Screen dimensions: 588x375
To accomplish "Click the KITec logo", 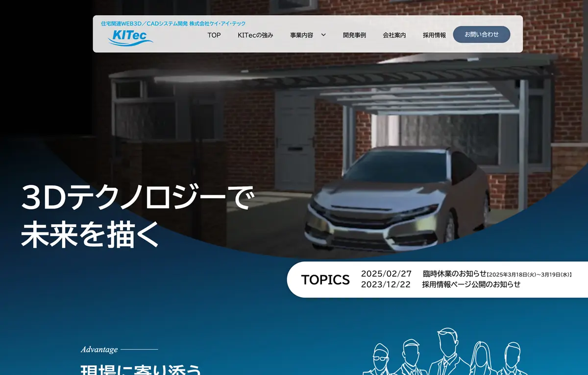I will pyautogui.click(x=130, y=38).
